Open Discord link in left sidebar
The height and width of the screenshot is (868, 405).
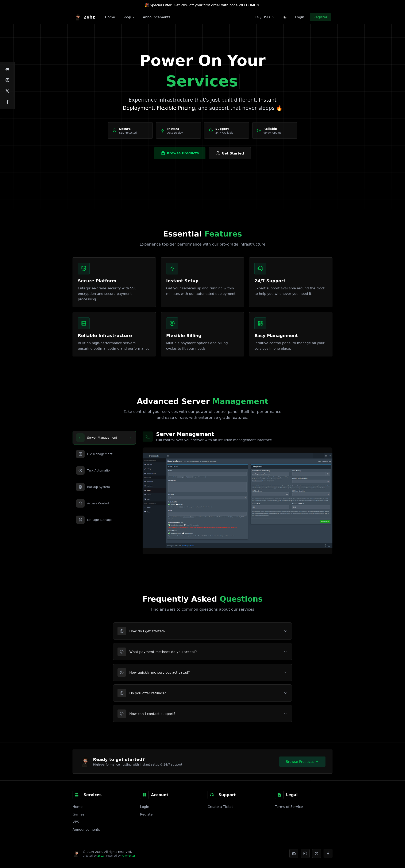pyautogui.click(x=7, y=69)
